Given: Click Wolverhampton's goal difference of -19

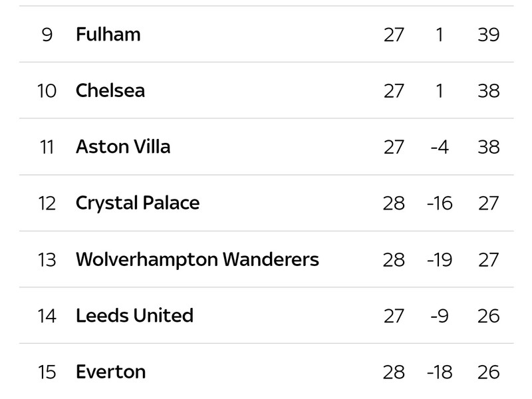Looking at the screenshot, I should 440,260.
